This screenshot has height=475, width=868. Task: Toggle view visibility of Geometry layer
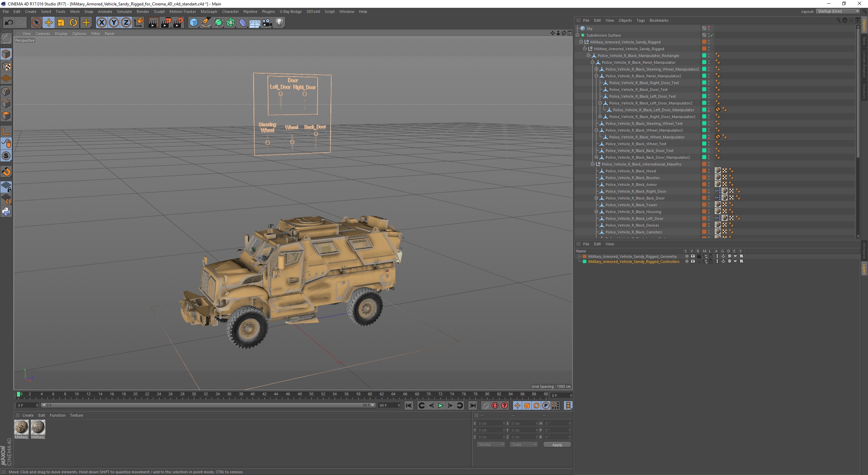pos(693,256)
